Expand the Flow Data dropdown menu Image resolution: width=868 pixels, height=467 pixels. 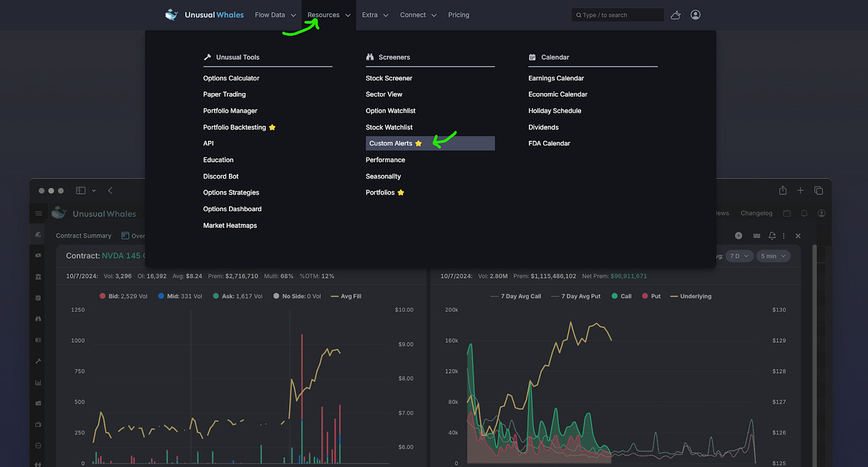(275, 15)
